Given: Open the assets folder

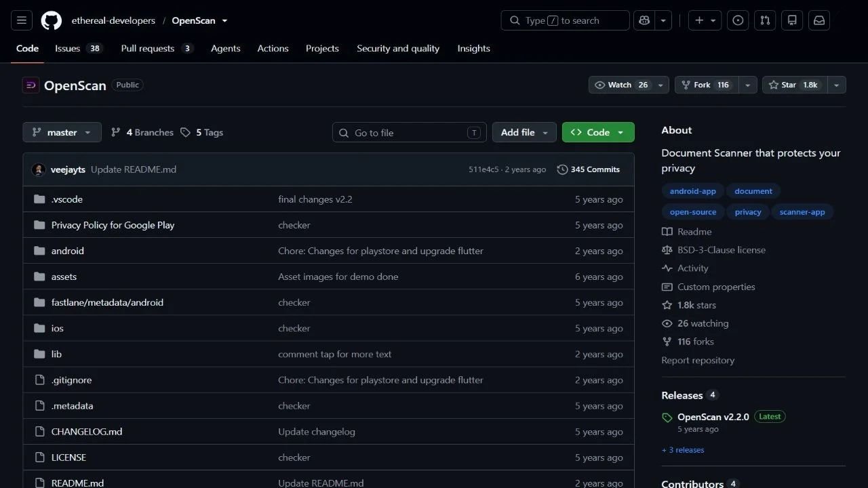Looking at the screenshot, I should click(x=64, y=277).
